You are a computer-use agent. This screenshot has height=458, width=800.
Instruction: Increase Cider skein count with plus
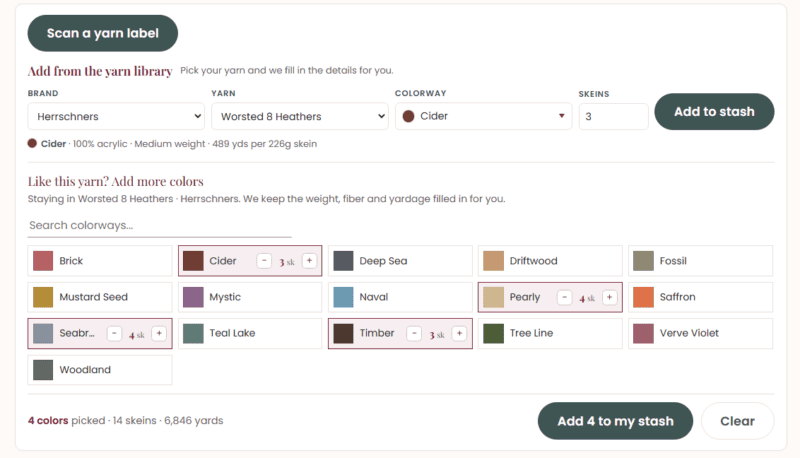(x=309, y=261)
